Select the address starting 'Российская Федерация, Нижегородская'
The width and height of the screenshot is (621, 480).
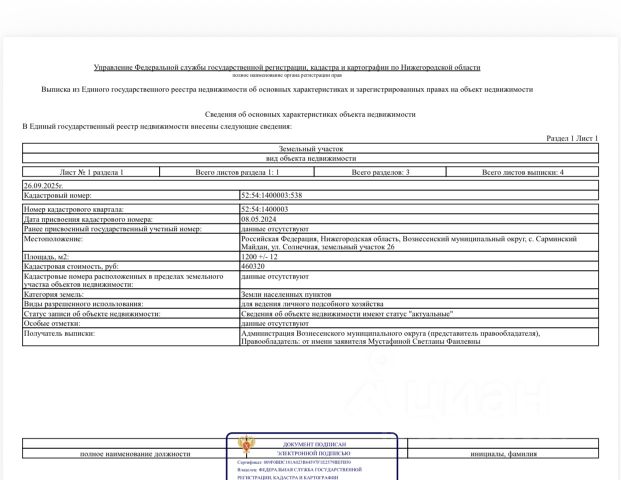pos(409,243)
